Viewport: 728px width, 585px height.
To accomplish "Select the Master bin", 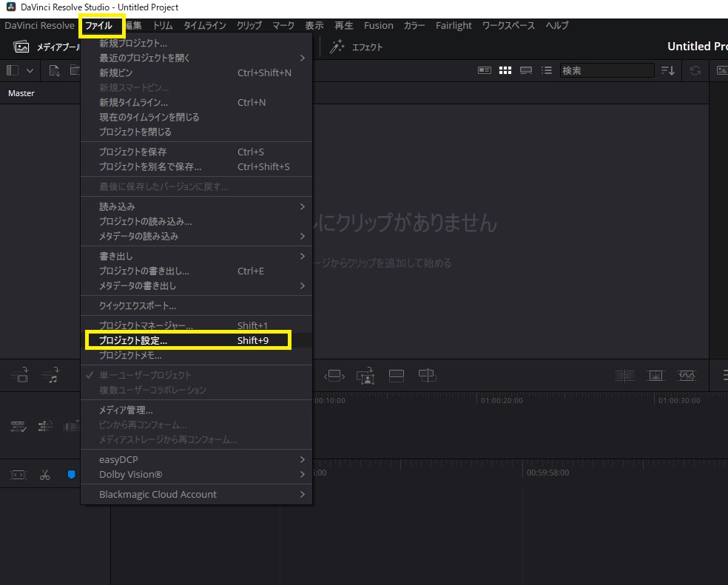I will pos(21,93).
